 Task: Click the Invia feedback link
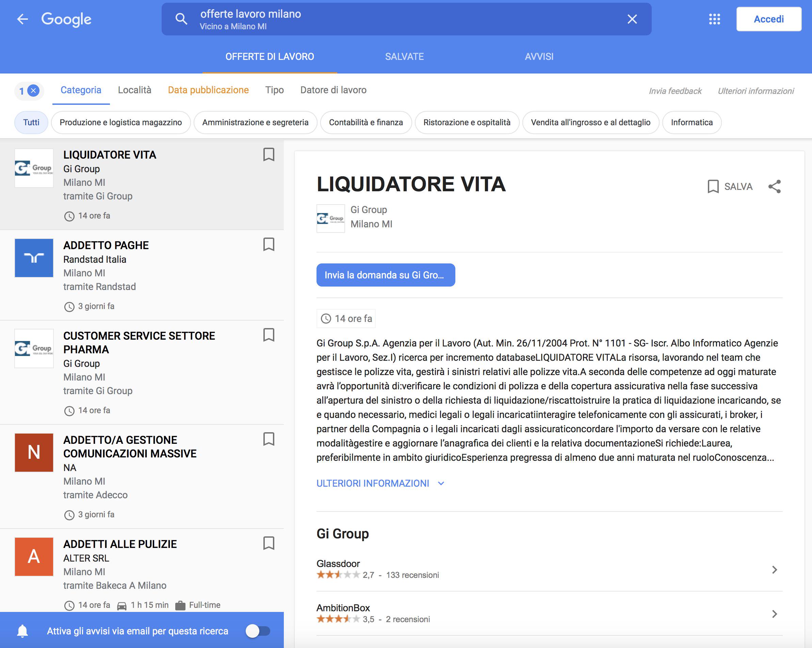pos(675,91)
